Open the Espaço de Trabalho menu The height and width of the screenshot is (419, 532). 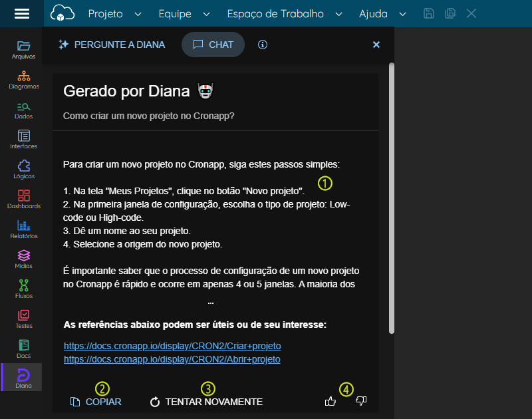click(275, 14)
